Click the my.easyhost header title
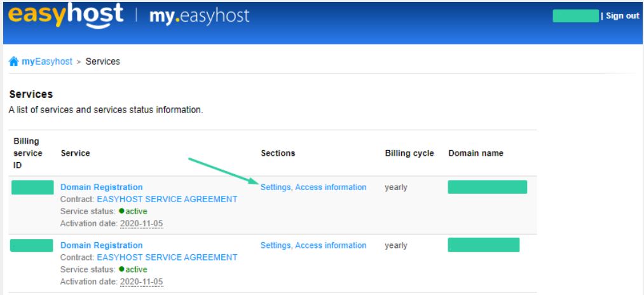This screenshot has width=644, height=295. pos(199,16)
